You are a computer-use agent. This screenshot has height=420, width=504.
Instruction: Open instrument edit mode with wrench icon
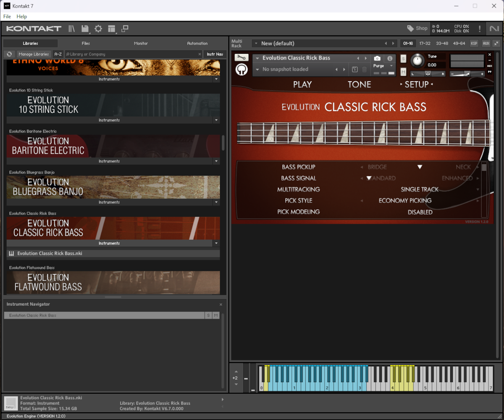coord(241,58)
